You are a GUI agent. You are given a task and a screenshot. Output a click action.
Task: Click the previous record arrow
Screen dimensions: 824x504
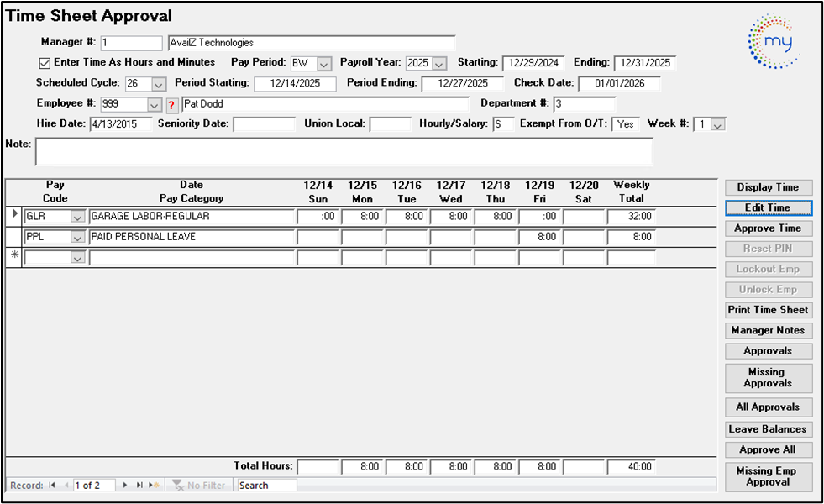(66, 486)
